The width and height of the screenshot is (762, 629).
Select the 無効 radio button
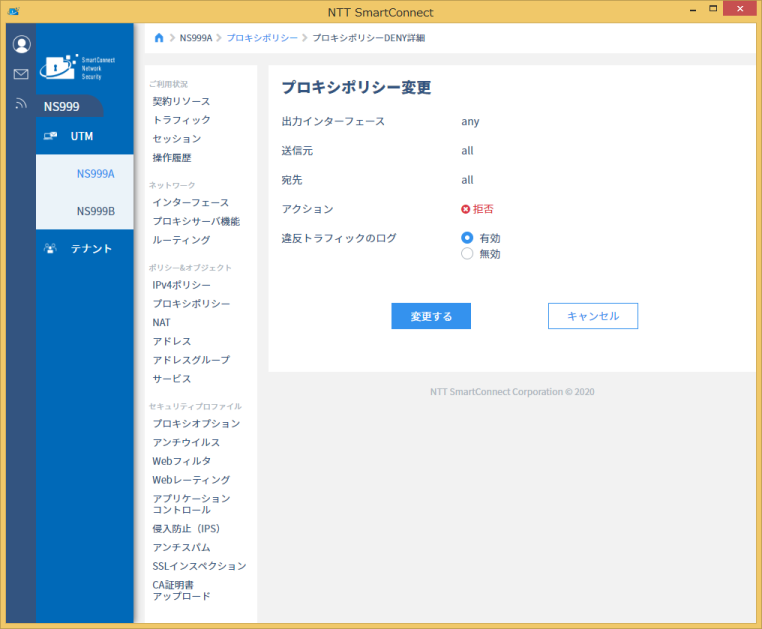(467, 254)
